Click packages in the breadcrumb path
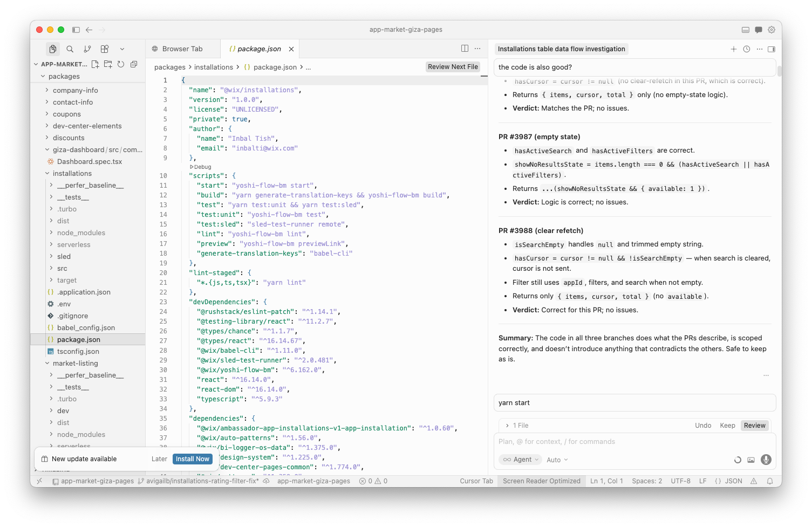Viewport: 812px width, 527px height. 170,67
